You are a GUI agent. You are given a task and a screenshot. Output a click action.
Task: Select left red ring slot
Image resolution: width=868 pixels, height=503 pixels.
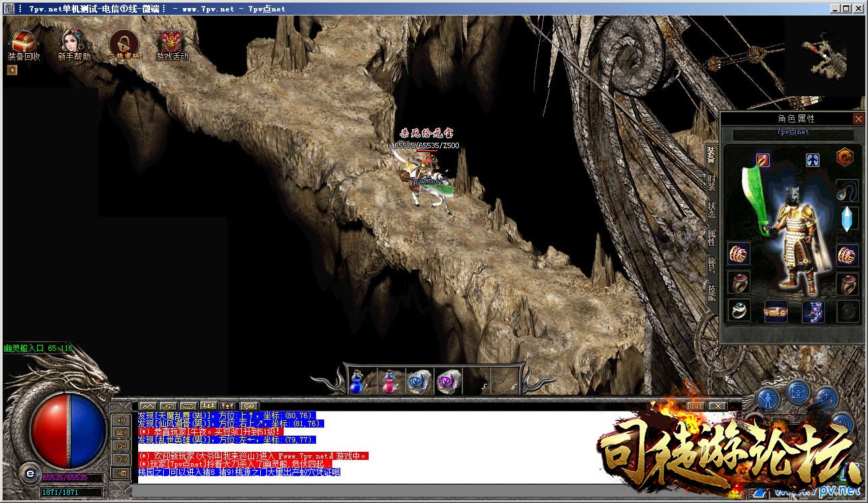739,283
